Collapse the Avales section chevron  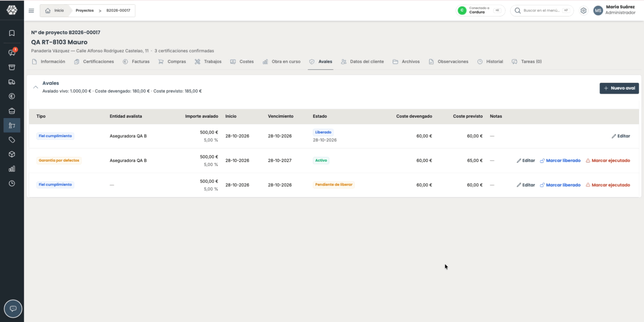(36, 87)
